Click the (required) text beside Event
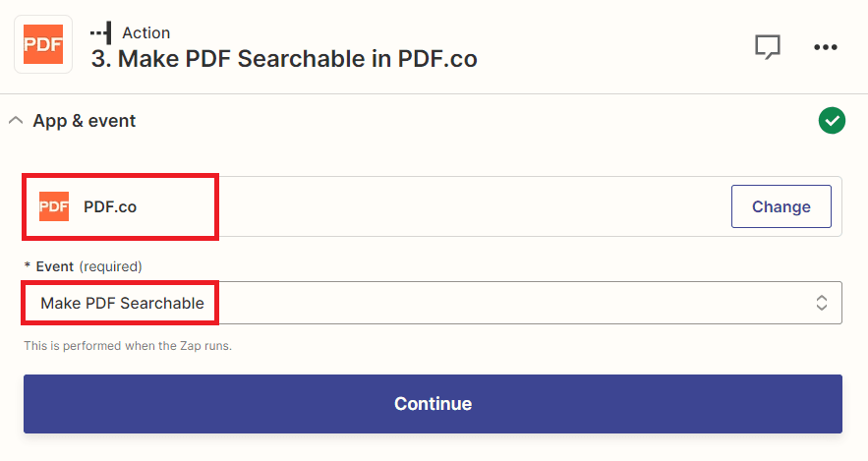 (111, 266)
